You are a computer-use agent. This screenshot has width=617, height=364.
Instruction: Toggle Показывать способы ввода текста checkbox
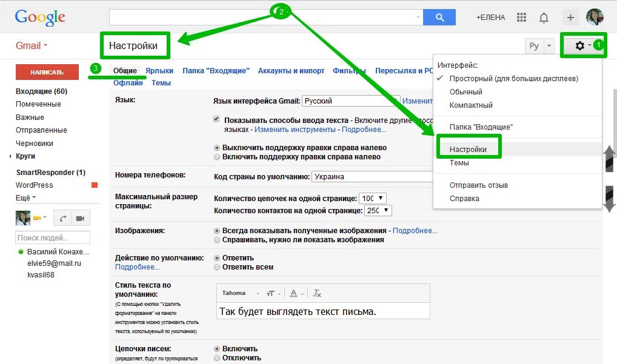(216, 119)
